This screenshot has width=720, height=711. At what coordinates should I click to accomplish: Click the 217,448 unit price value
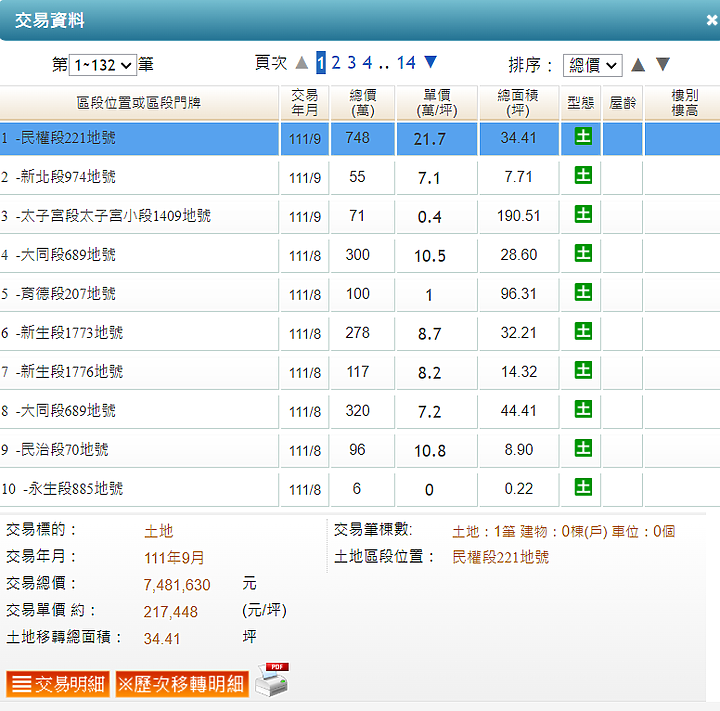tap(170, 612)
